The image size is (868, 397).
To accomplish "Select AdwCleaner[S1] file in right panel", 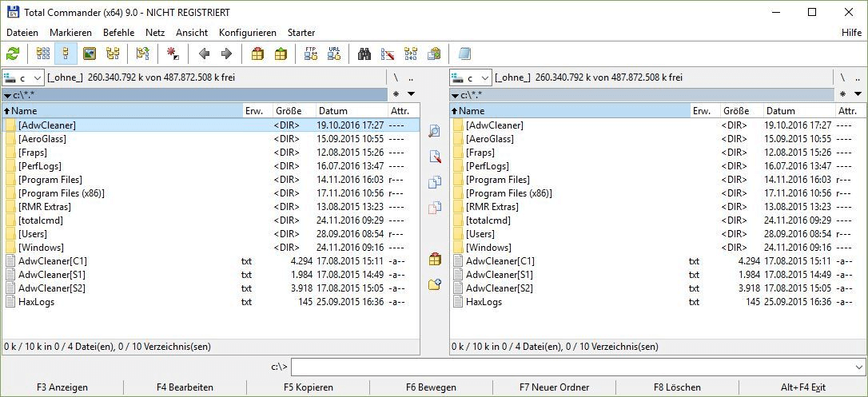I will pos(659,275).
